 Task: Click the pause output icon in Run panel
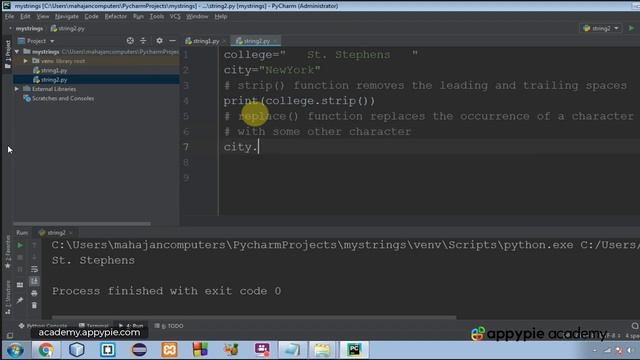tap(20, 269)
